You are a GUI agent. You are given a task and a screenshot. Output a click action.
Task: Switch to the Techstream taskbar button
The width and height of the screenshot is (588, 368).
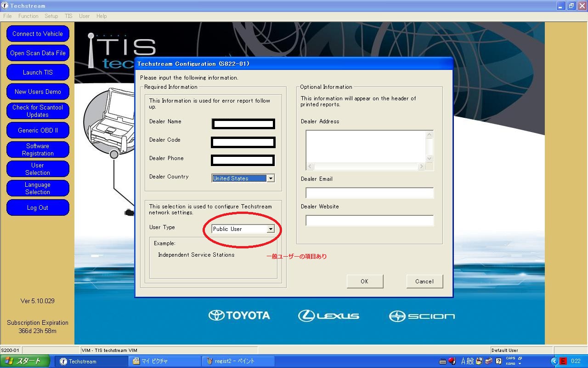coord(91,361)
